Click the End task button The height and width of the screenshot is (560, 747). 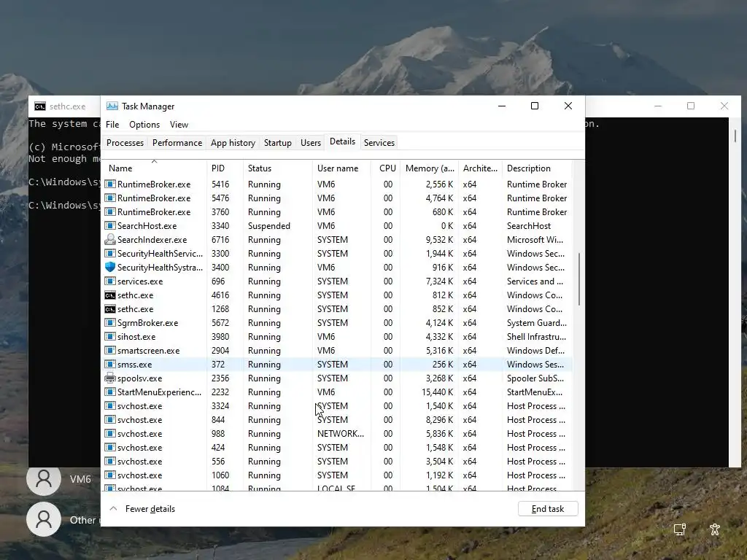pos(548,508)
